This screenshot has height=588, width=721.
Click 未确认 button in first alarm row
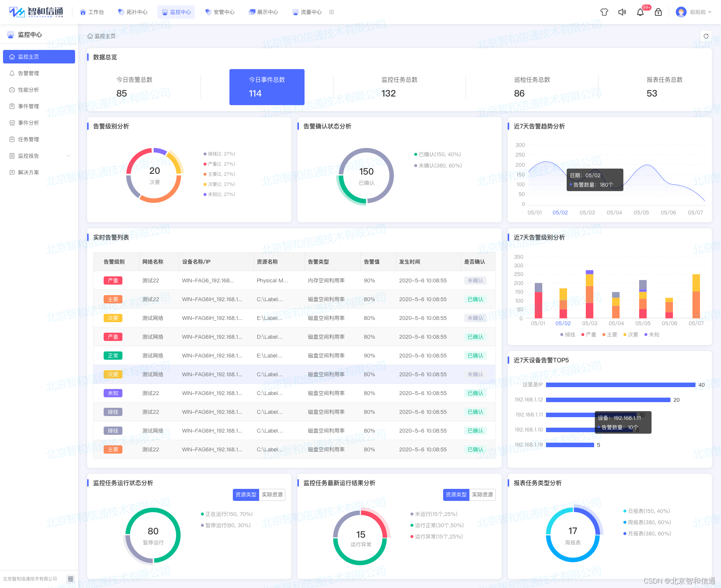click(475, 280)
